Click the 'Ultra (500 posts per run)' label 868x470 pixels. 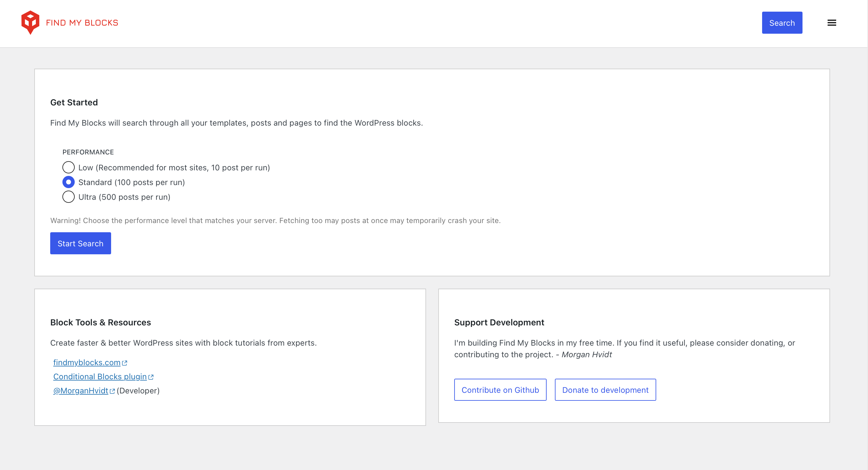124,197
